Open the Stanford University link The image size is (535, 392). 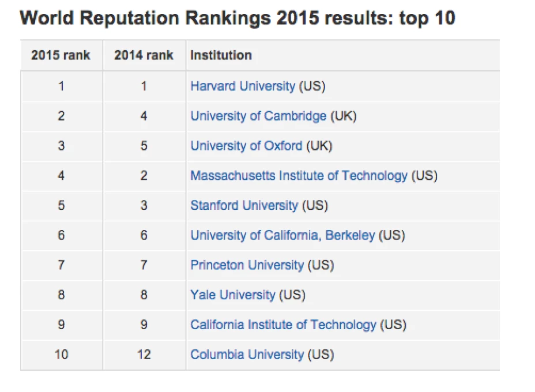click(244, 206)
